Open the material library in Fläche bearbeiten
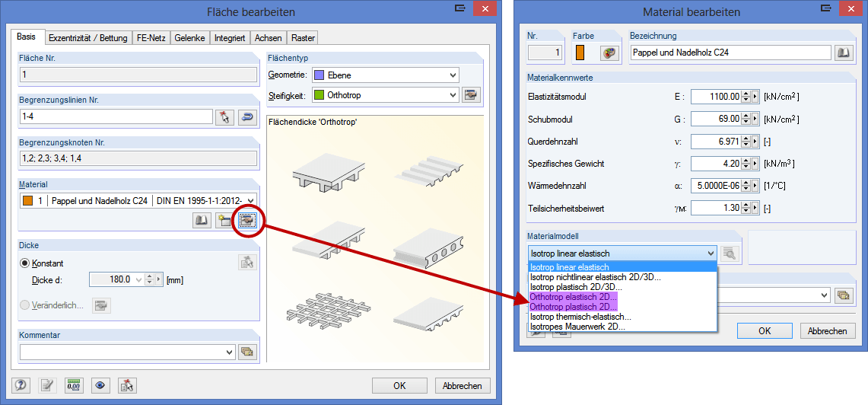This screenshot has width=868, height=405. (202, 221)
